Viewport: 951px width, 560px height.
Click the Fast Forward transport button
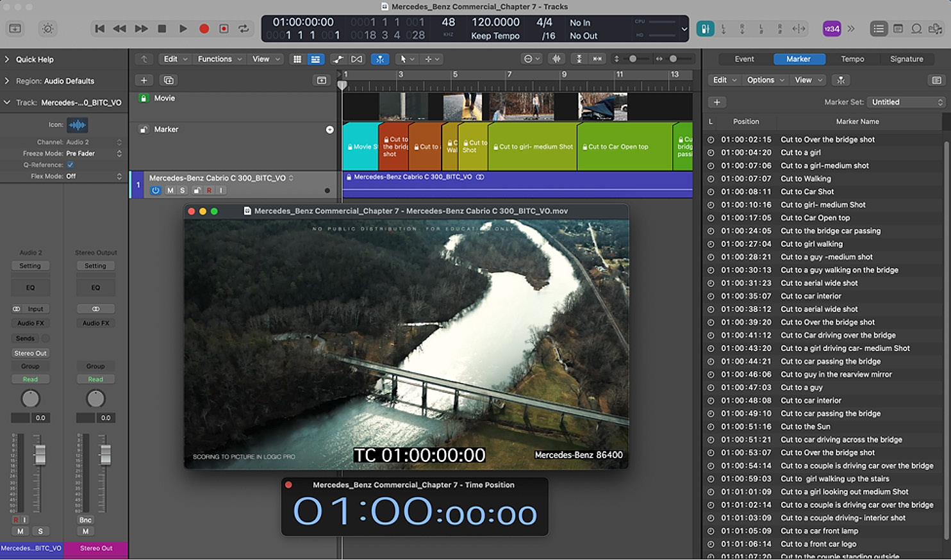pyautogui.click(x=141, y=28)
